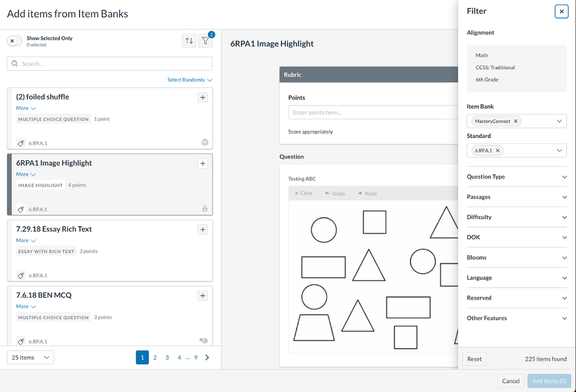The height and width of the screenshot is (392, 576).
Task: Open the filter funnel icon
Action: pos(205,41)
